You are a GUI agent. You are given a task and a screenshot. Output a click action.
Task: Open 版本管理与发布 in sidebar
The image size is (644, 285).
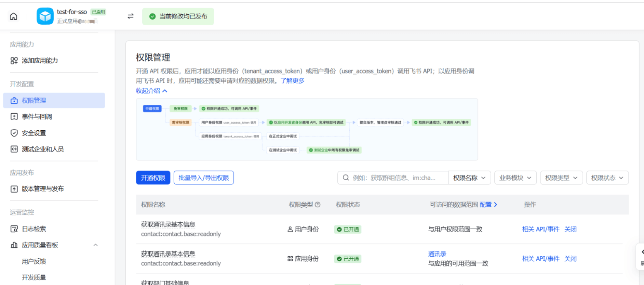[43, 189]
